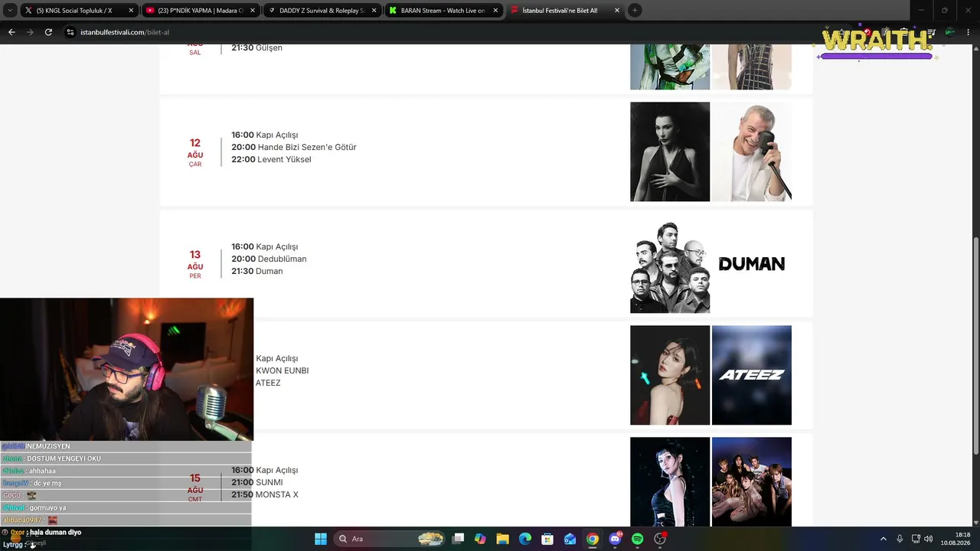Switch to the P*NDİK YAPMA YouTube tab

201,11
